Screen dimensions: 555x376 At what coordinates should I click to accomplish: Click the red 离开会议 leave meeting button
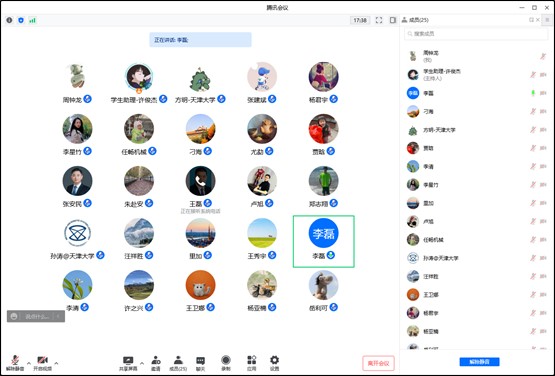(x=378, y=363)
